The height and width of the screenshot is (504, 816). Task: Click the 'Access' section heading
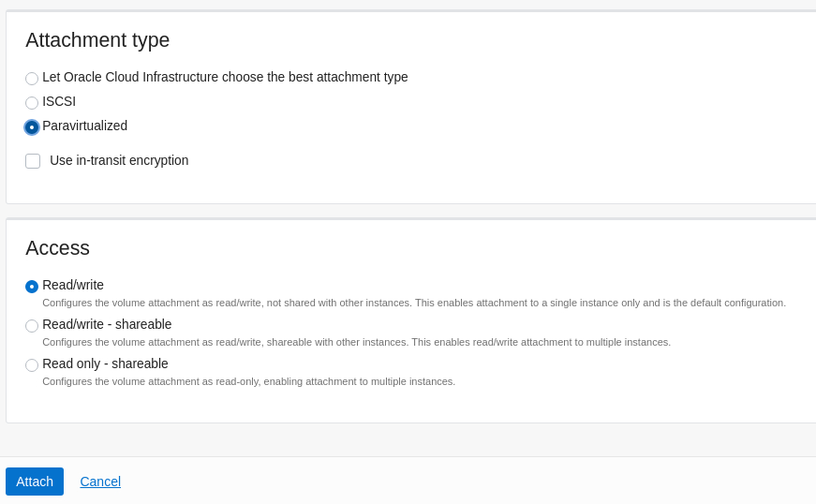coord(57,248)
